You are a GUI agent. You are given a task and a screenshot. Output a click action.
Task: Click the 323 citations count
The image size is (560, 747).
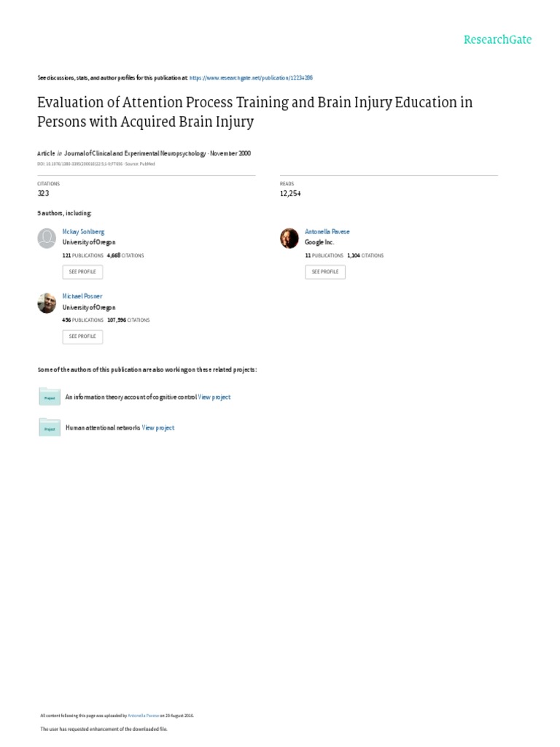44,193
